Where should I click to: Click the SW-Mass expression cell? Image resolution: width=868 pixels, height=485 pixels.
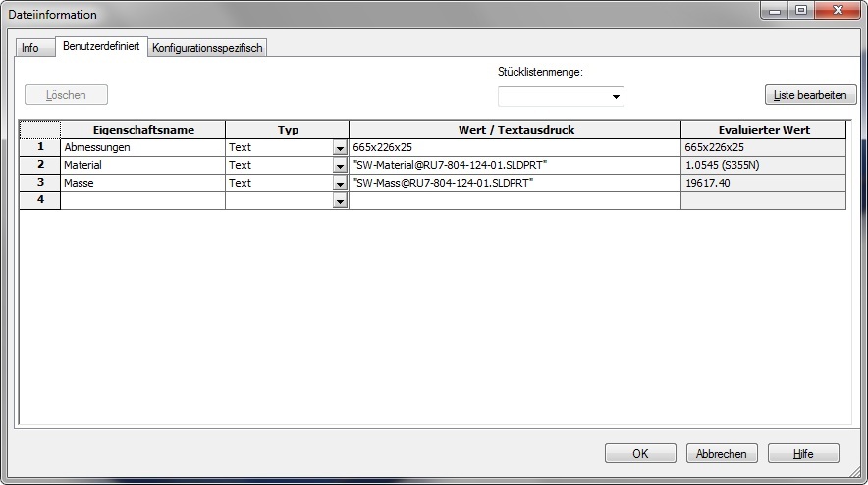click(x=515, y=184)
